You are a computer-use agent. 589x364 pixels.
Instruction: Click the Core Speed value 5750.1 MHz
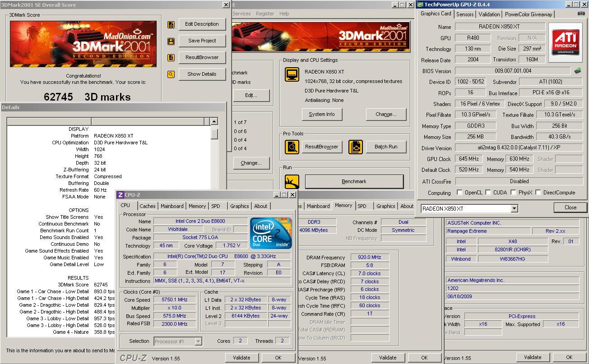click(x=174, y=300)
